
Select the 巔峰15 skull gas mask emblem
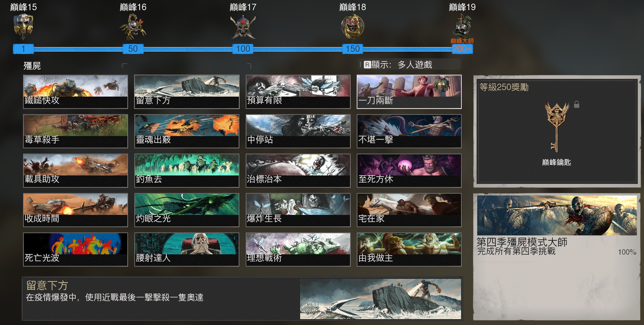pyautogui.click(x=23, y=27)
